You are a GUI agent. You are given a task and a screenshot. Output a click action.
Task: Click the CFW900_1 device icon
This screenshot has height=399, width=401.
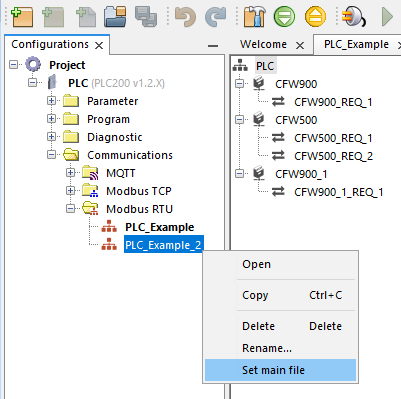[x=259, y=173]
